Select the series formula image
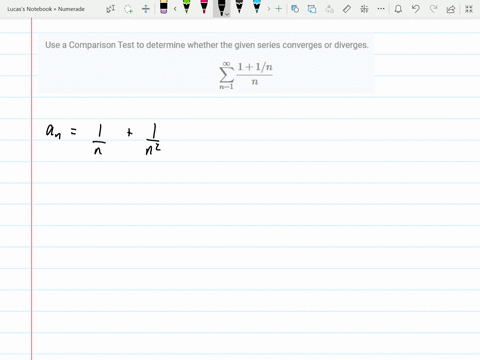The width and height of the screenshot is (480, 360). pyautogui.click(x=246, y=75)
